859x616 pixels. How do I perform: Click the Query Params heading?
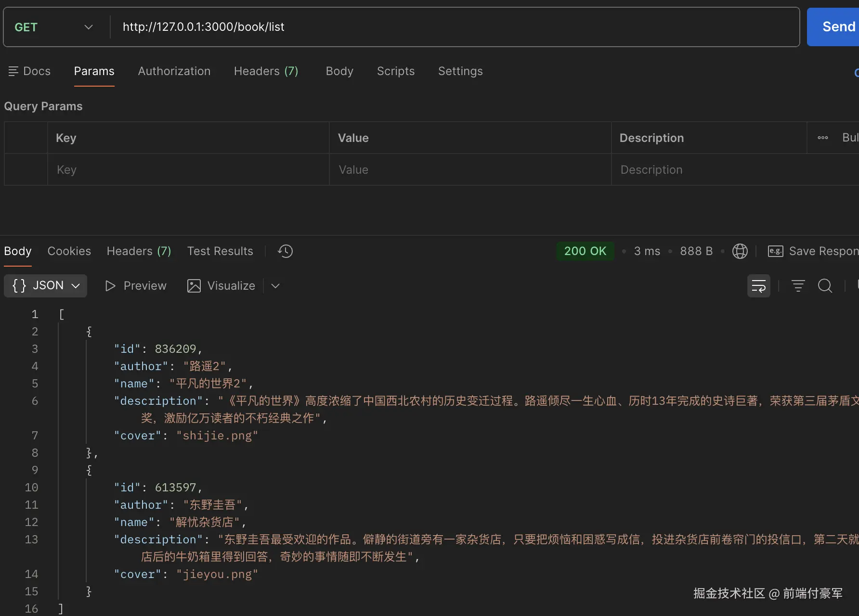[x=43, y=106]
